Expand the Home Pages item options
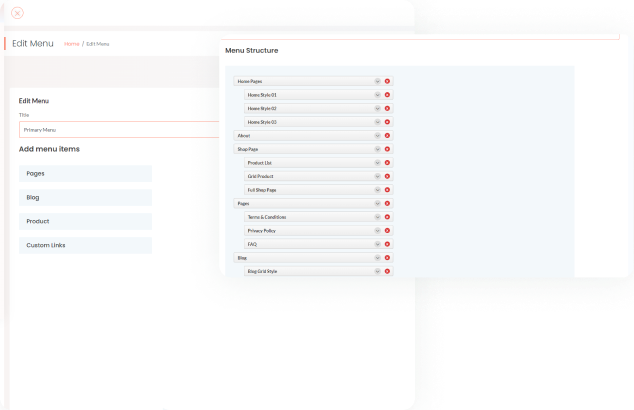The width and height of the screenshot is (634, 410). [377, 81]
